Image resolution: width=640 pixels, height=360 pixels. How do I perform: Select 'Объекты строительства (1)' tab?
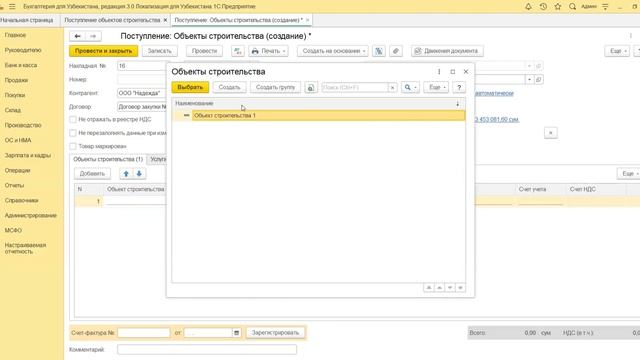108,160
